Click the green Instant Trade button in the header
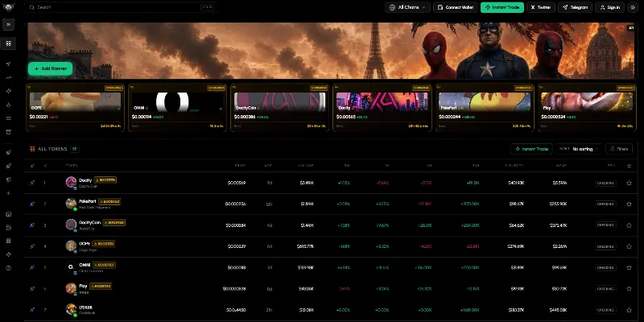This screenshot has height=322, width=644. pos(502,7)
